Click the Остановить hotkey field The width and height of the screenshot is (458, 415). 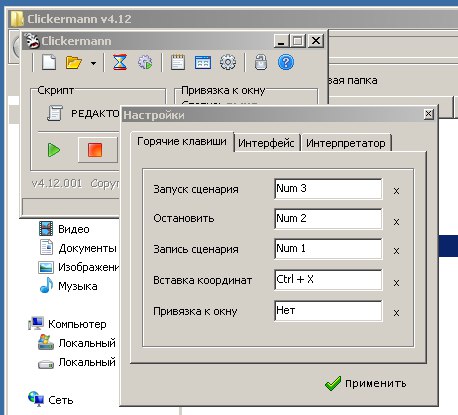click(x=328, y=219)
